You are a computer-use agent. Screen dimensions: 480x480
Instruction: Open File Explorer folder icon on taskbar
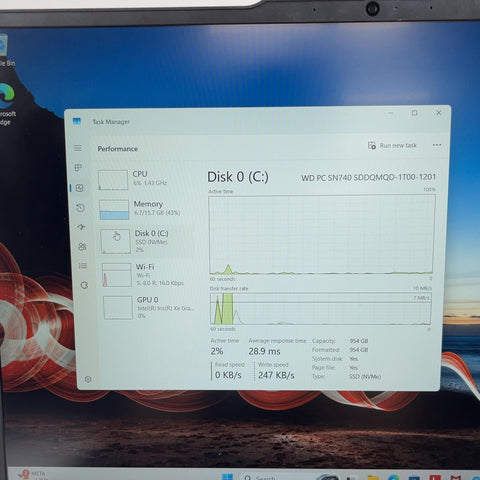click(x=373, y=477)
